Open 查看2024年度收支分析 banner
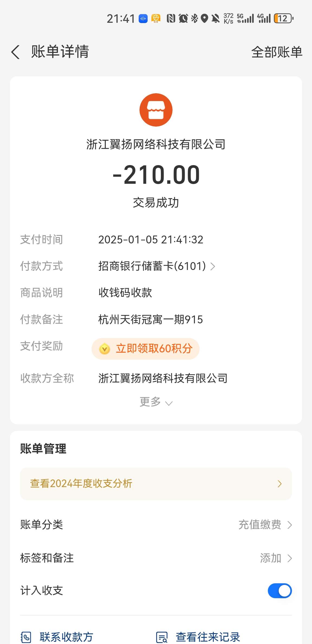Viewport: 312px width, 644px height. pos(156,484)
